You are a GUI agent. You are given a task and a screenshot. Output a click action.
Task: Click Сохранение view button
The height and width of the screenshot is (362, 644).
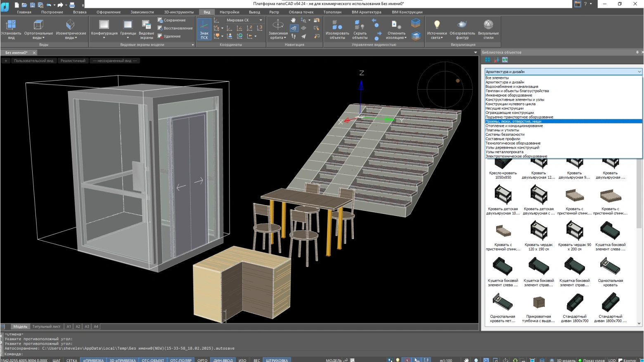tap(172, 20)
